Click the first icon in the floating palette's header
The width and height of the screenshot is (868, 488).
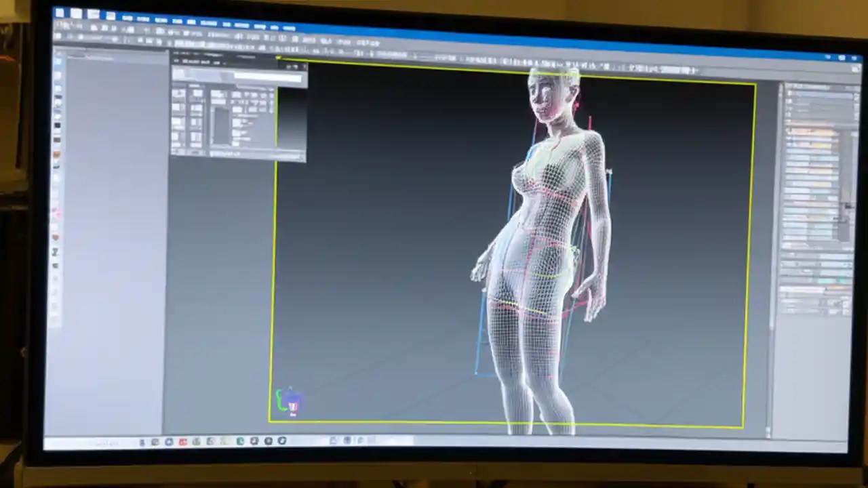tap(176, 62)
